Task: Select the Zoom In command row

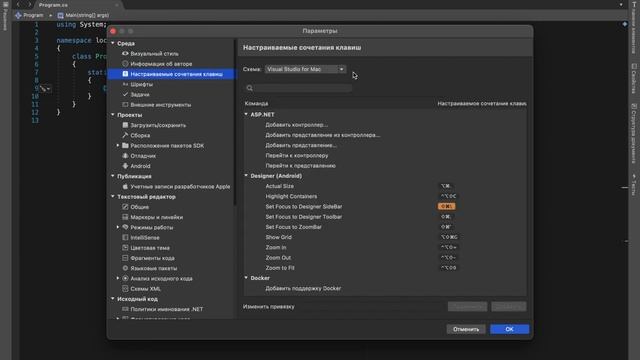Action: [x=385, y=247]
